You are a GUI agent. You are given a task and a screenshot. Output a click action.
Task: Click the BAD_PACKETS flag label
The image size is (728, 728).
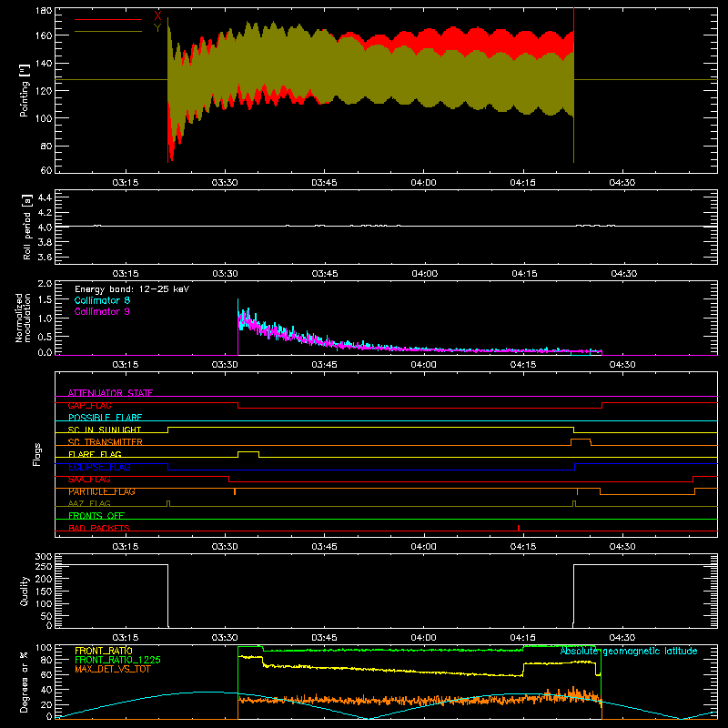click(99, 528)
